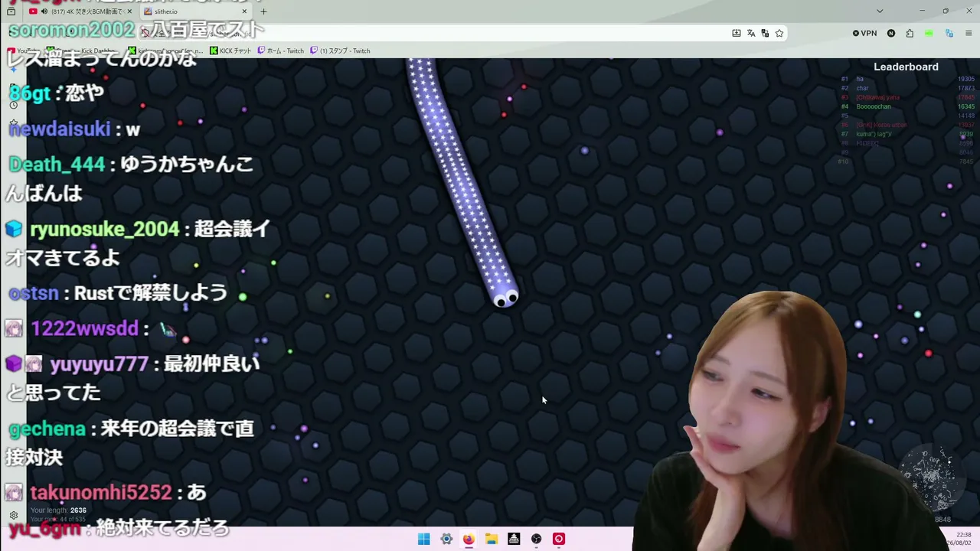Viewport: 980px width, 551px height.
Task: Open the tab list dropdown chevron
Action: [x=880, y=11]
